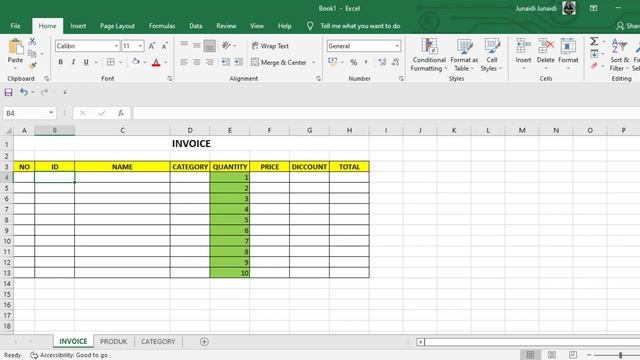Screen dimensions: 640x360
Task: Select the Format Painter brush icon
Action: tap(33, 65)
